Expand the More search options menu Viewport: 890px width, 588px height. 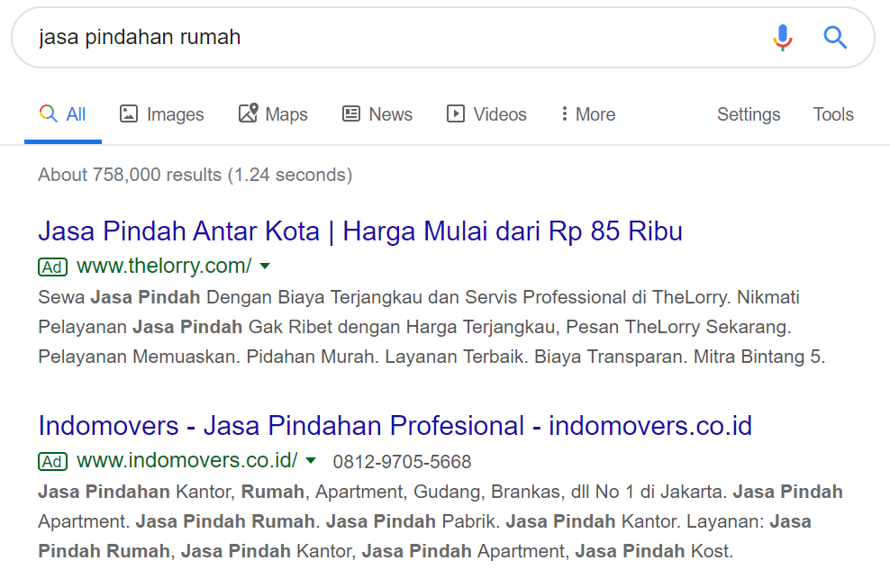point(588,114)
